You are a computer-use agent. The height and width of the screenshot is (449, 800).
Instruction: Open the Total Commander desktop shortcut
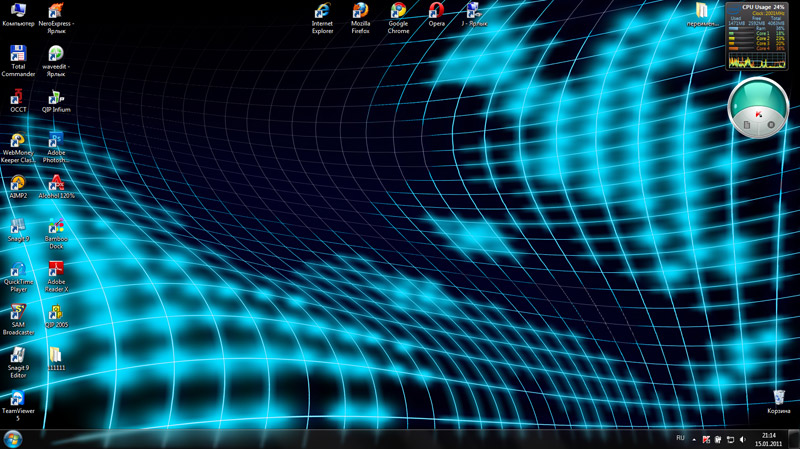click(18, 55)
